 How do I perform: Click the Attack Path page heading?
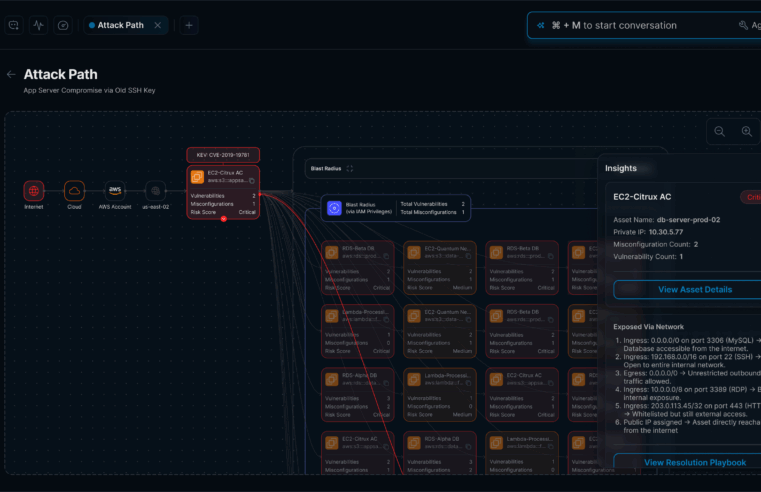click(61, 74)
